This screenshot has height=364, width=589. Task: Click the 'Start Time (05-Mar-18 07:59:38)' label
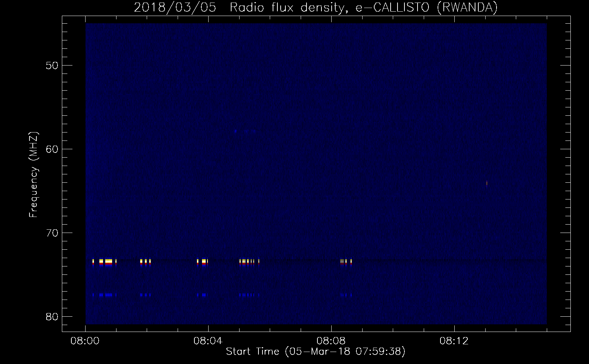[316, 352]
